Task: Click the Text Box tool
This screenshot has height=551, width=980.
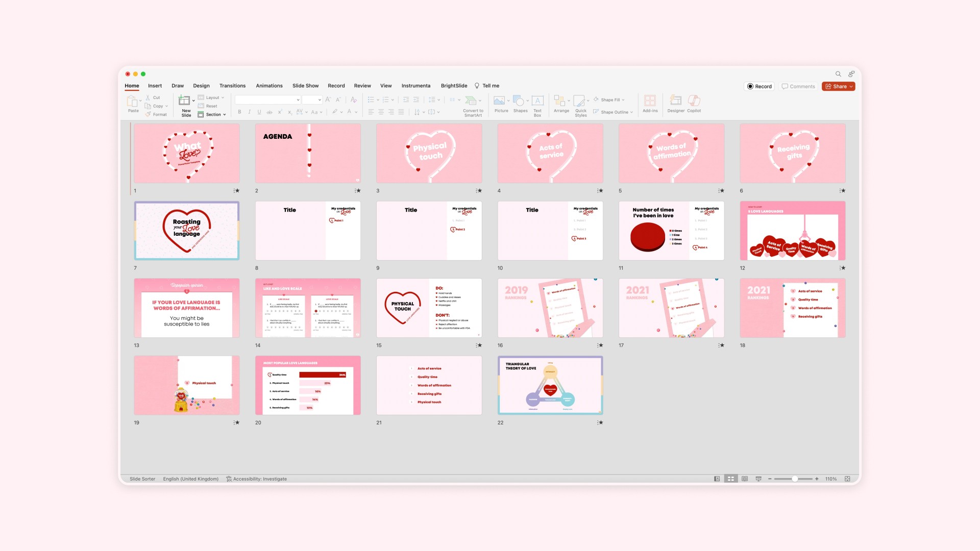Action: [x=537, y=102]
